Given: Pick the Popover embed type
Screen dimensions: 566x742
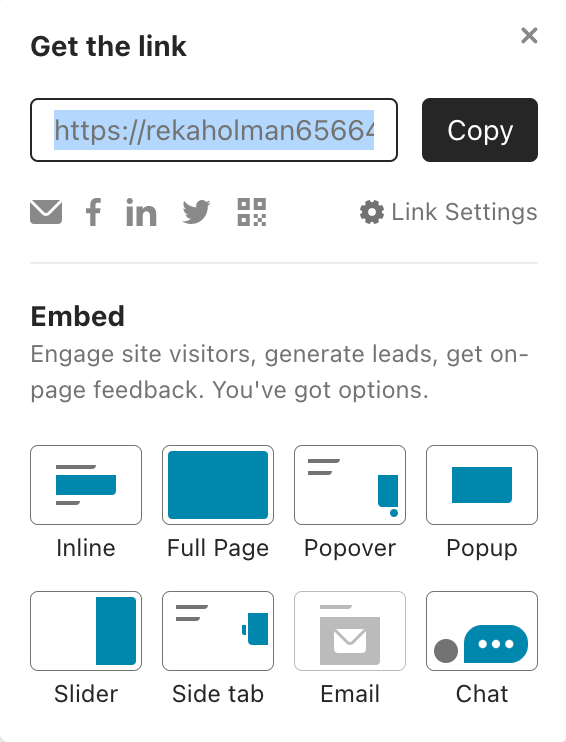Looking at the screenshot, I should coord(350,485).
